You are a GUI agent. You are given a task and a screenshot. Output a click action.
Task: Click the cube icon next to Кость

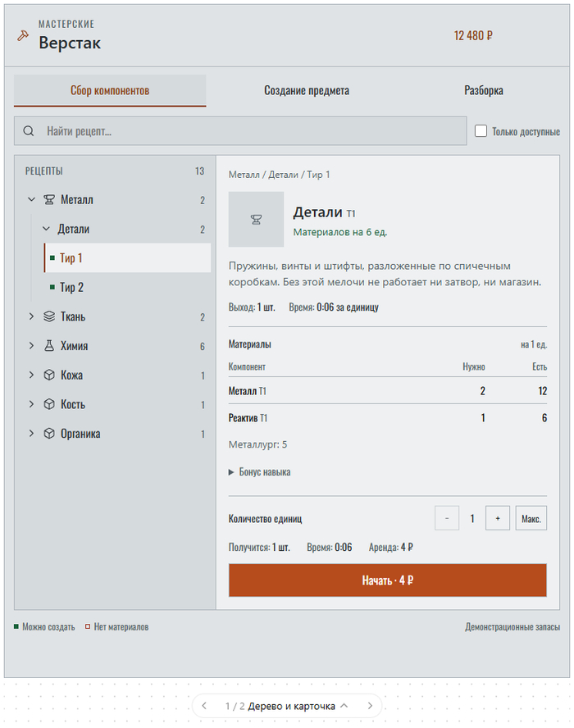(x=48, y=404)
